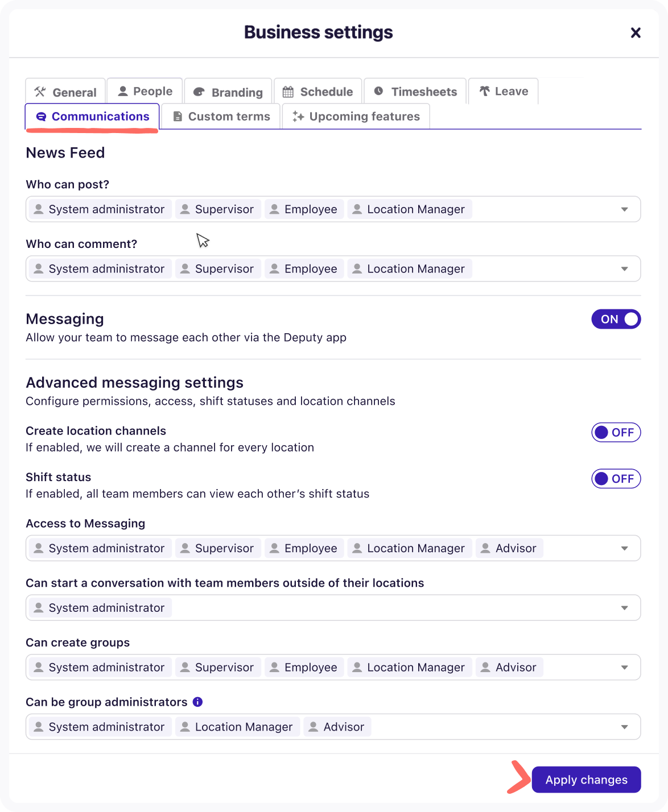Click the palm tree icon on the Leave tab
The image size is (668, 812).
(x=484, y=90)
